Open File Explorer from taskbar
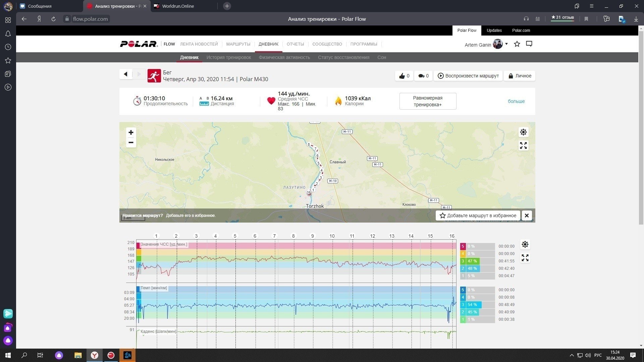This screenshot has height=362, width=644. click(x=78, y=355)
